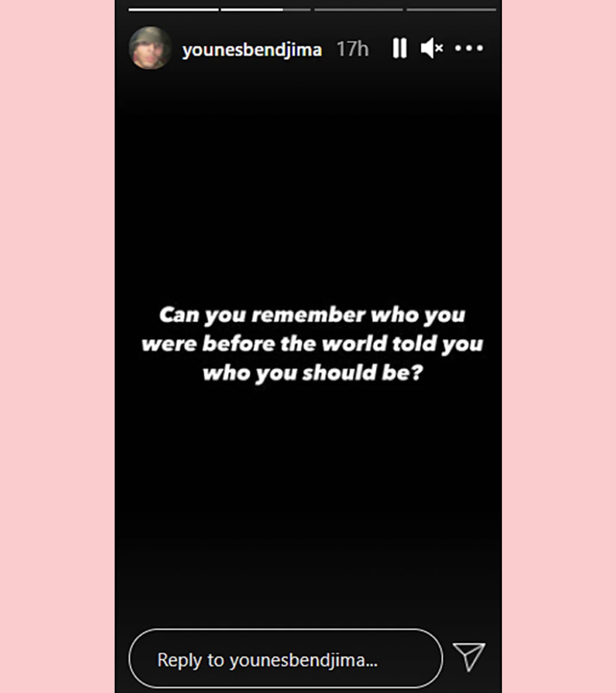Image resolution: width=616 pixels, height=693 pixels.
Task: Click the 17h timestamp label
Action: pos(353,49)
